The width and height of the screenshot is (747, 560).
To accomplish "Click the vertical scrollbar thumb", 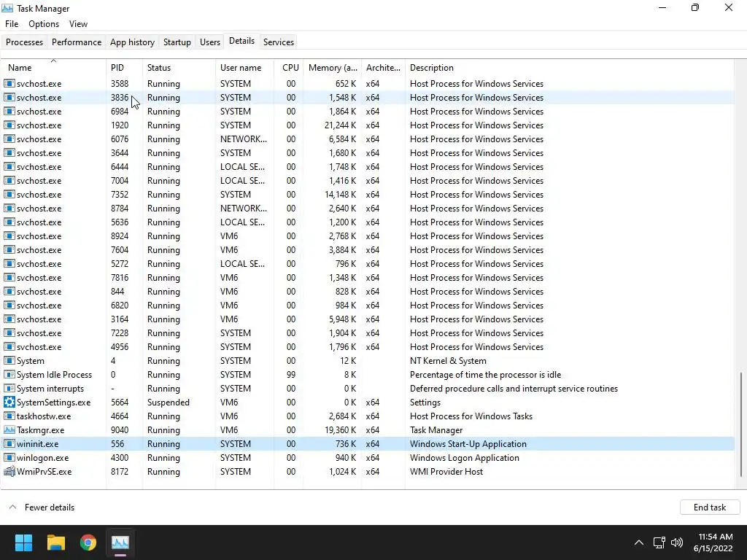I will (741, 424).
